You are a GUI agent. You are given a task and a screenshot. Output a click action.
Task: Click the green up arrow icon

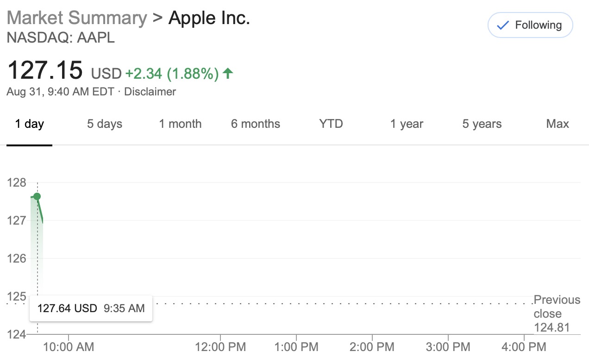click(x=227, y=73)
